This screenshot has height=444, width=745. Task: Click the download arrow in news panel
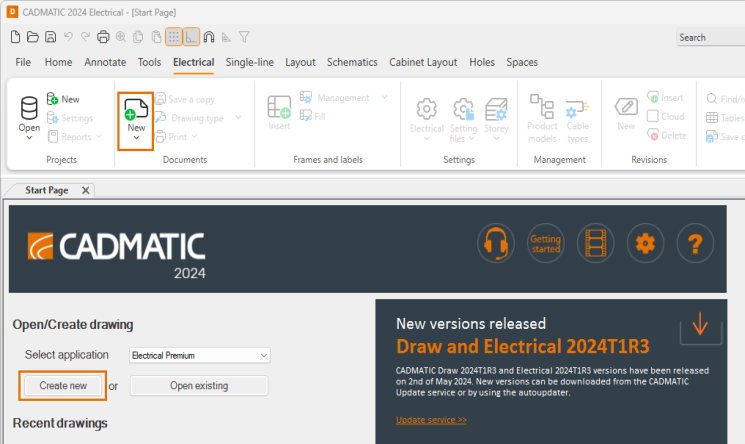[699, 324]
